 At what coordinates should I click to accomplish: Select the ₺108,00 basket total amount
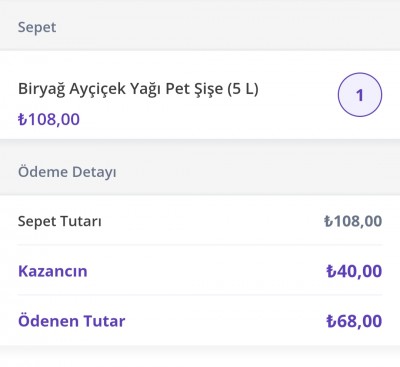click(353, 221)
